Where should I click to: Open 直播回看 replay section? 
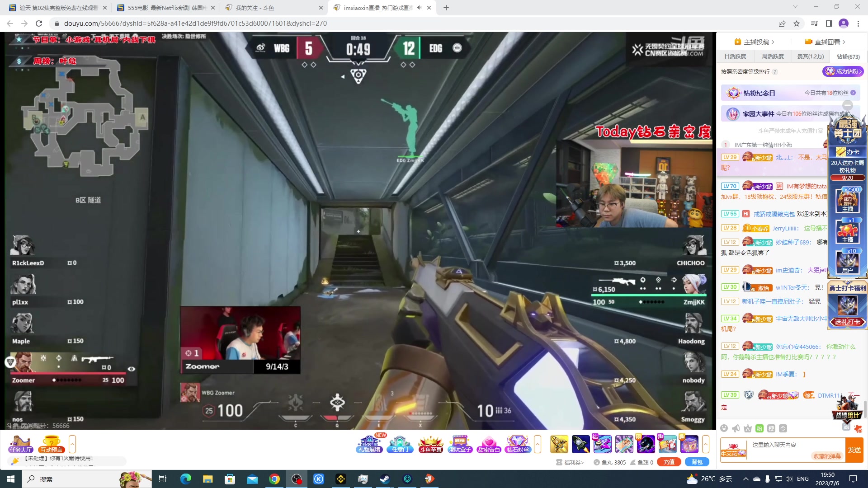825,42
